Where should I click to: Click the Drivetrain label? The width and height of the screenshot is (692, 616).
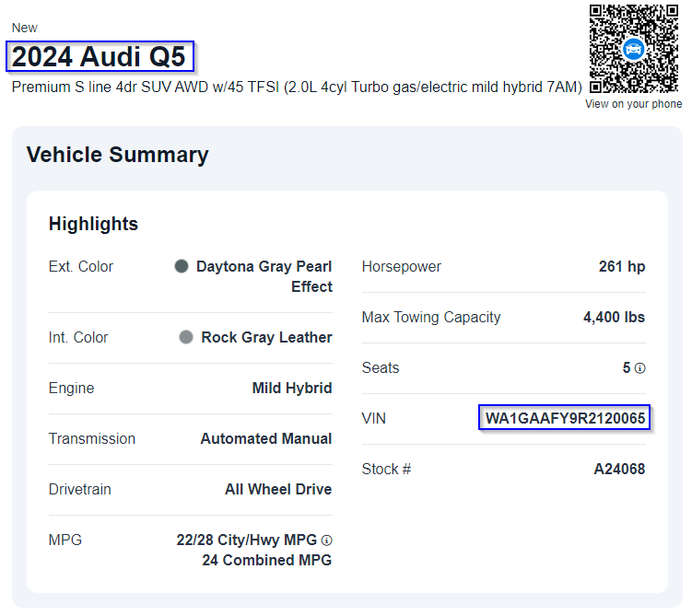80,490
